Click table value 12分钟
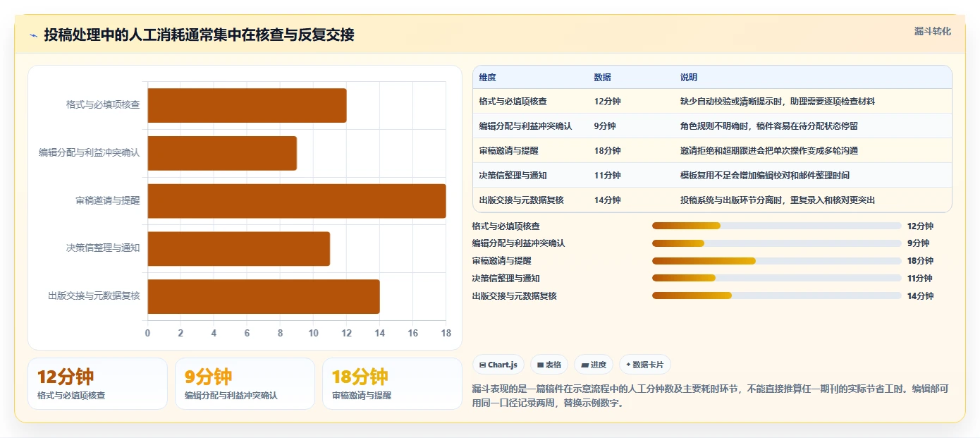Image resolution: width=980 pixels, height=438 pixels. (608, 102)
